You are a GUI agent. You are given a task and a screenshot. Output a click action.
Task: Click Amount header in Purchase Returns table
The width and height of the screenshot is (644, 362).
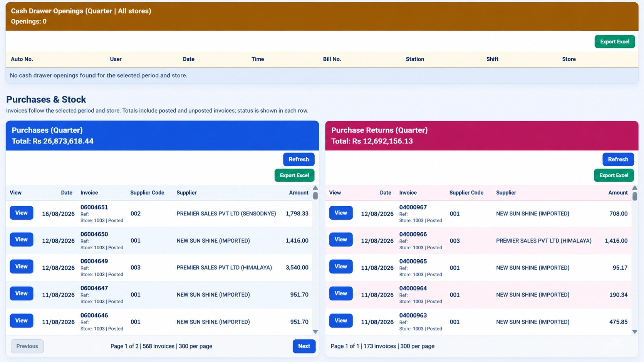click(618, 193)
